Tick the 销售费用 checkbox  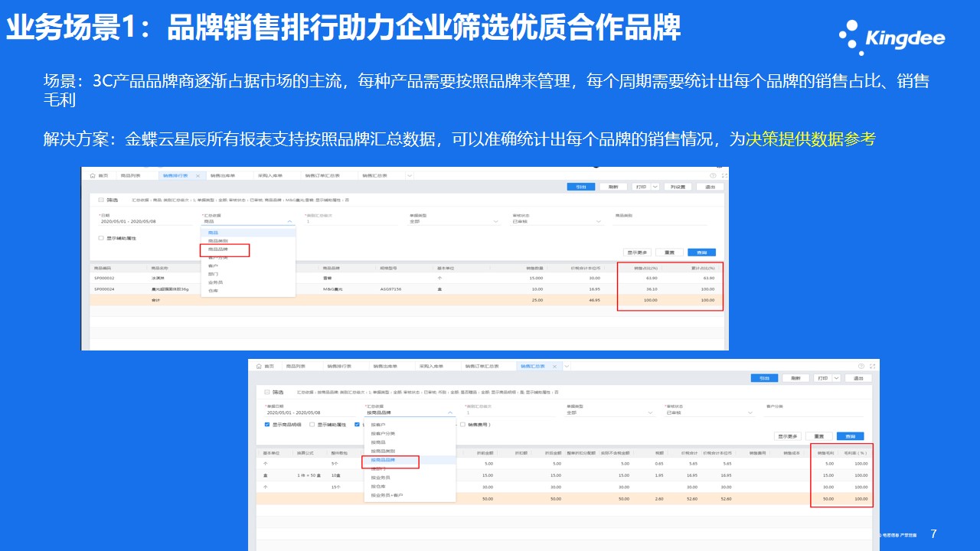(x=462, y=425)
